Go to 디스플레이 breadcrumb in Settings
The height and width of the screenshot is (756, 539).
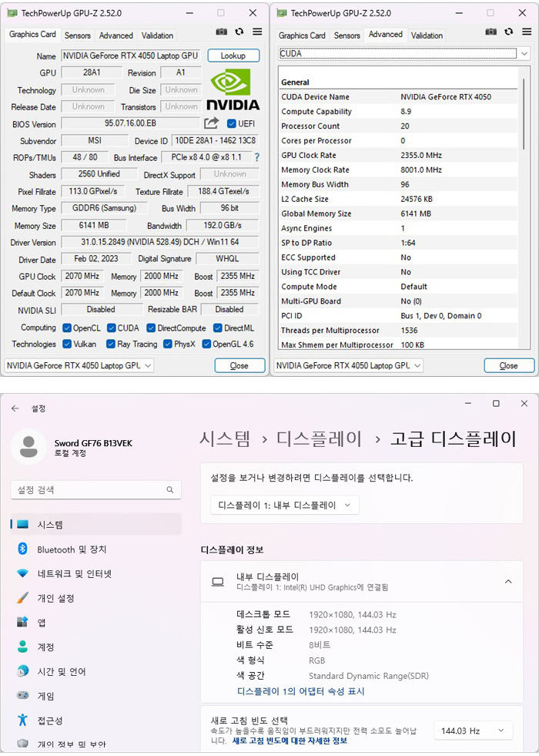(x=318, y=438)
